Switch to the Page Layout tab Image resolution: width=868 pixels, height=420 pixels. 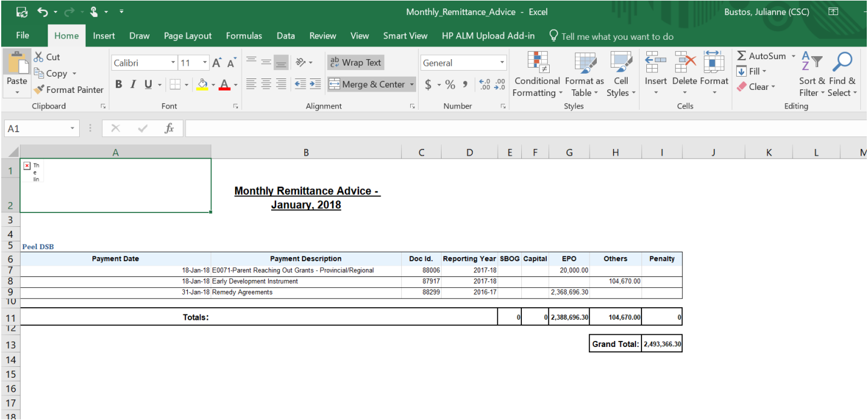click(187, 36)
